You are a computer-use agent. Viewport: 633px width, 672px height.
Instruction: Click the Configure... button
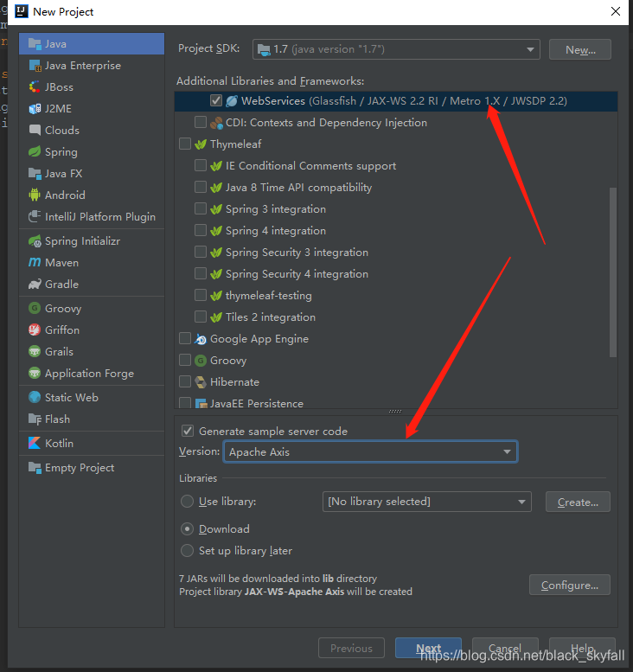click(570, 585)
